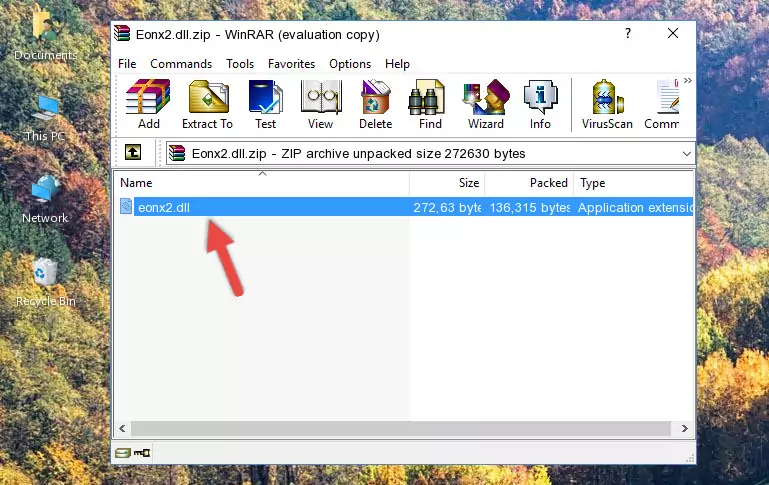Click the Application extension type cell
769x485 pixels.
[635, 207]
